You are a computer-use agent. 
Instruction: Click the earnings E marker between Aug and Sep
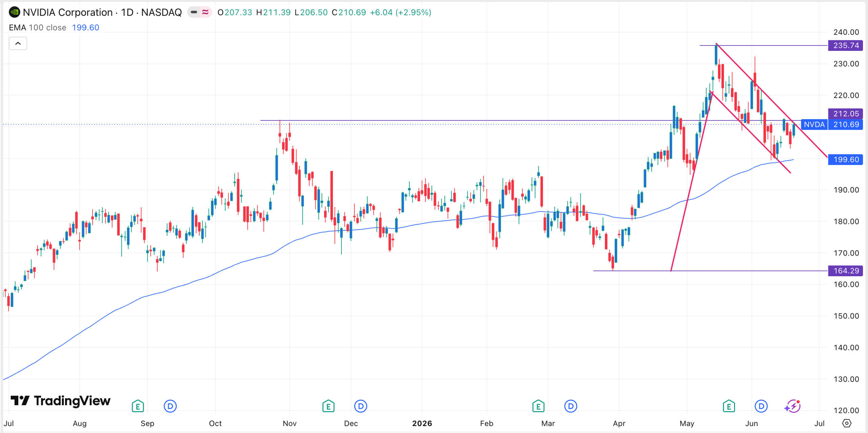pos(138,406)
